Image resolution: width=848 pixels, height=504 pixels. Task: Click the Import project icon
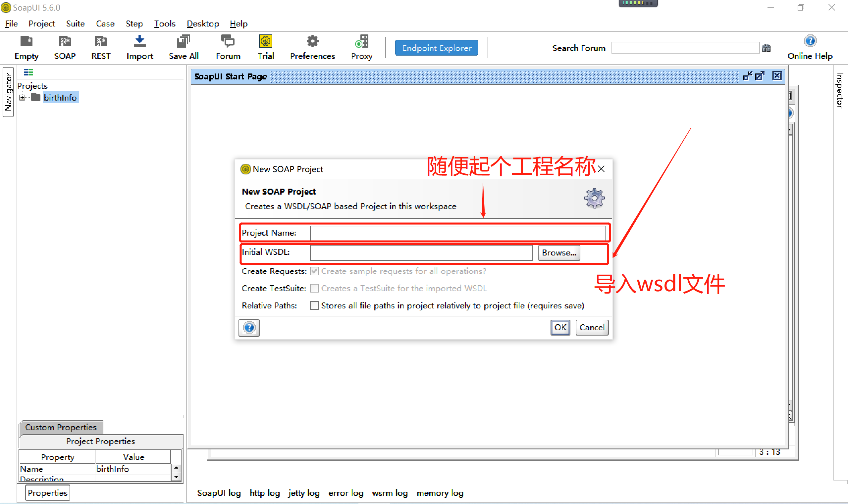click(139, 41)
